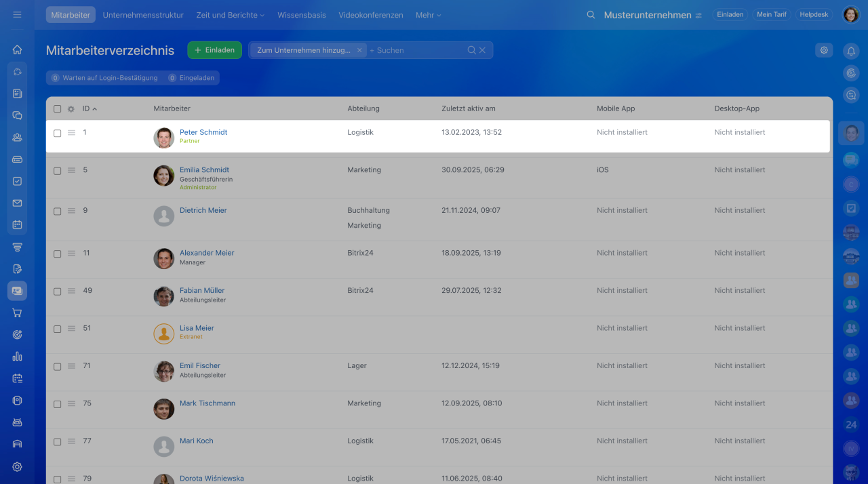Click the green Einladen button
This screenshot has width=868, height=484.
[x=214, y=50]
